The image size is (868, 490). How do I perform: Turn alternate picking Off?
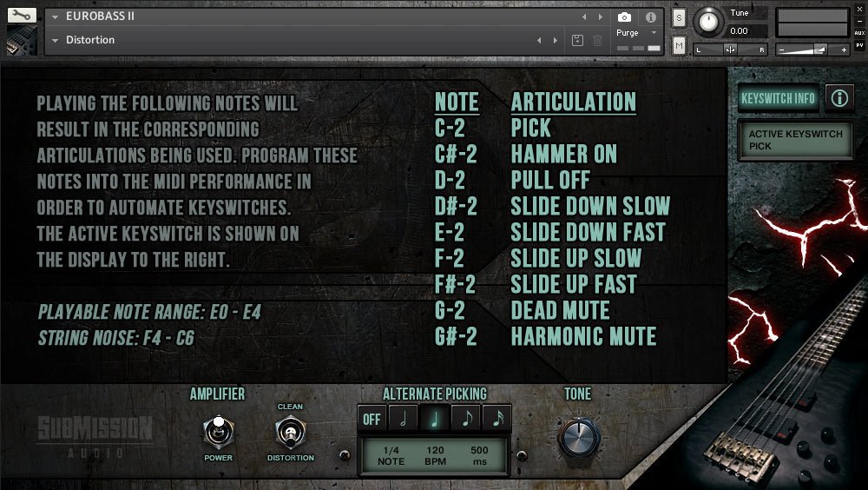372,419
